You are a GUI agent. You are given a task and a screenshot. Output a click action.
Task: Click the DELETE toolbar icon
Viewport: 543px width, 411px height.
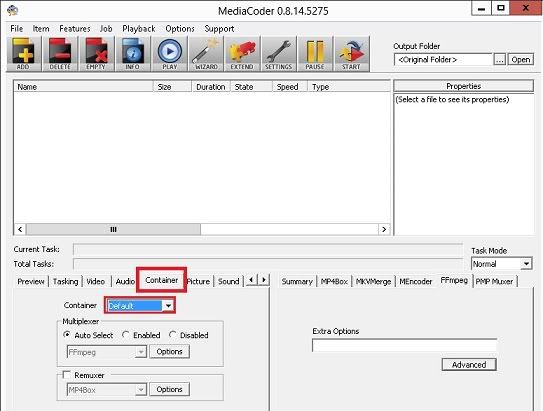click(x=60, y=54)
